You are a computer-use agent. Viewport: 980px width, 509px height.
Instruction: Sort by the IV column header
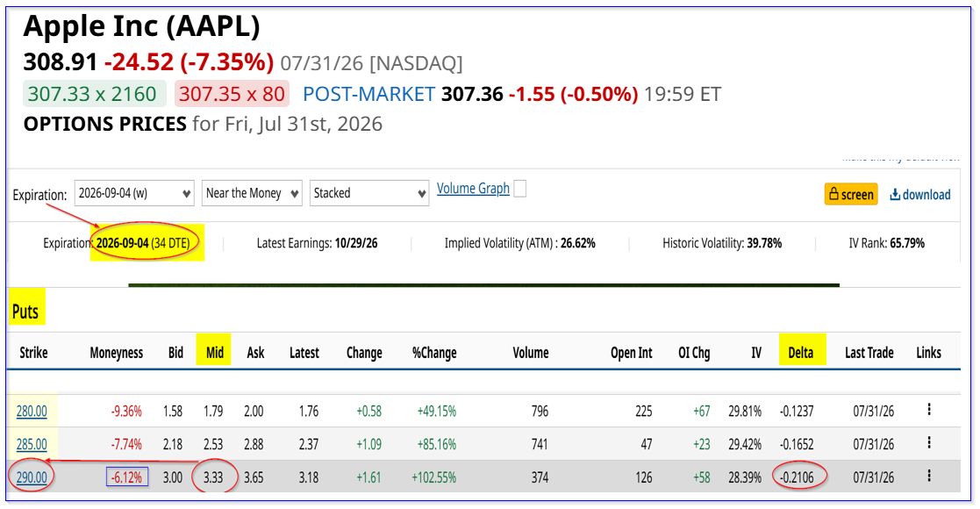(x=756, y=353)
